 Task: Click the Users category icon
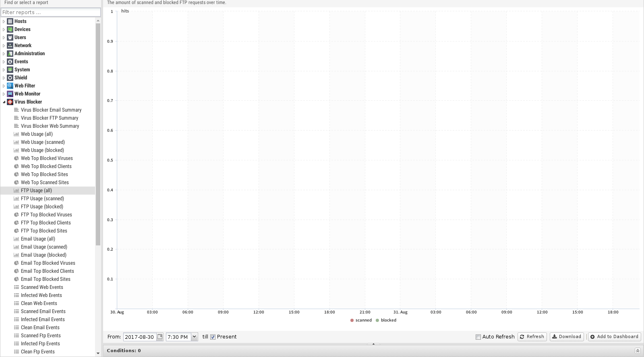click(10, 37)
